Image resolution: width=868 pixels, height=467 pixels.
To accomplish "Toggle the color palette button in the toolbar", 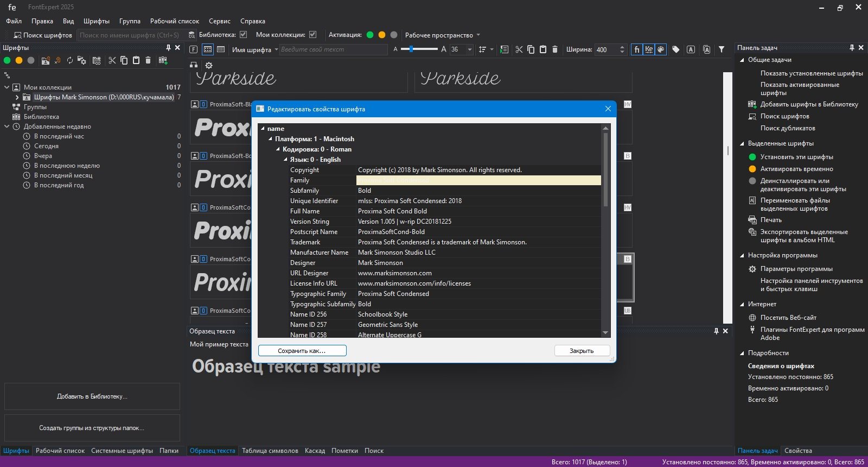I will point(661,49).
